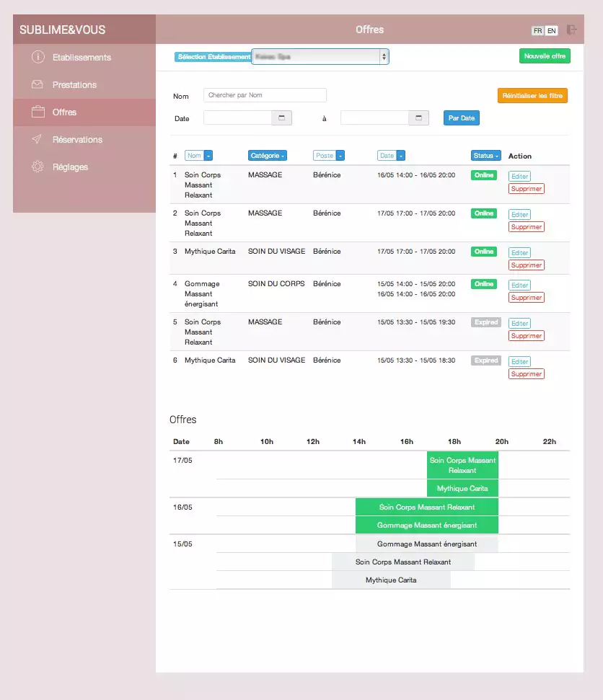This screenshot has width=603, height=700.
Task: Click Supprimer on the Mythique Carita row
Action: point(526,265)
